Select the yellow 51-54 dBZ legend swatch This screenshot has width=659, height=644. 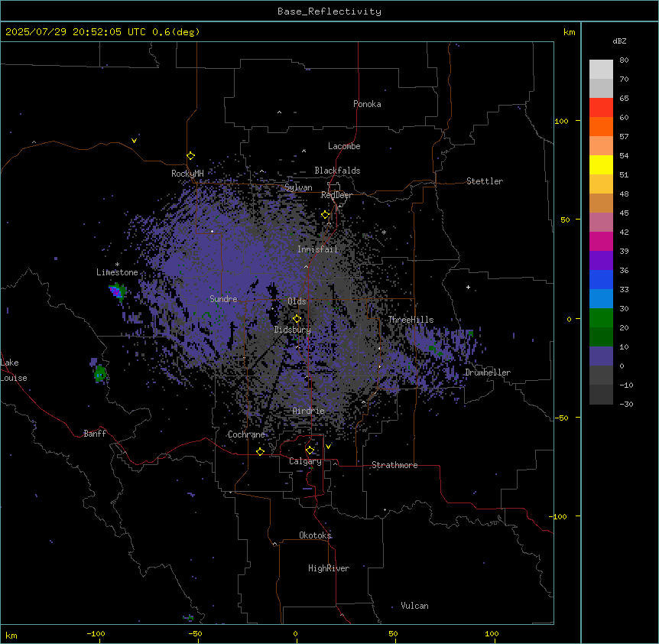point(601,164)
